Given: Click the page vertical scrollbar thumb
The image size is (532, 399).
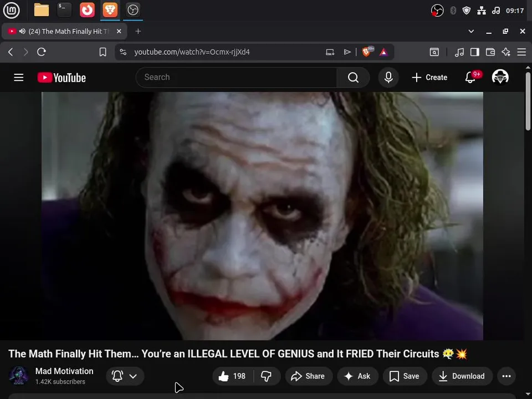Looking at the screenshot, I should [528, 101].
